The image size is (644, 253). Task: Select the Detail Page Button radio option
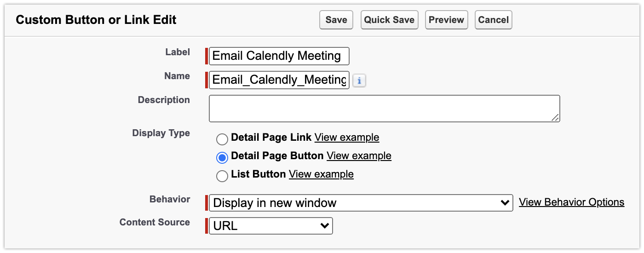coord(222,157)
